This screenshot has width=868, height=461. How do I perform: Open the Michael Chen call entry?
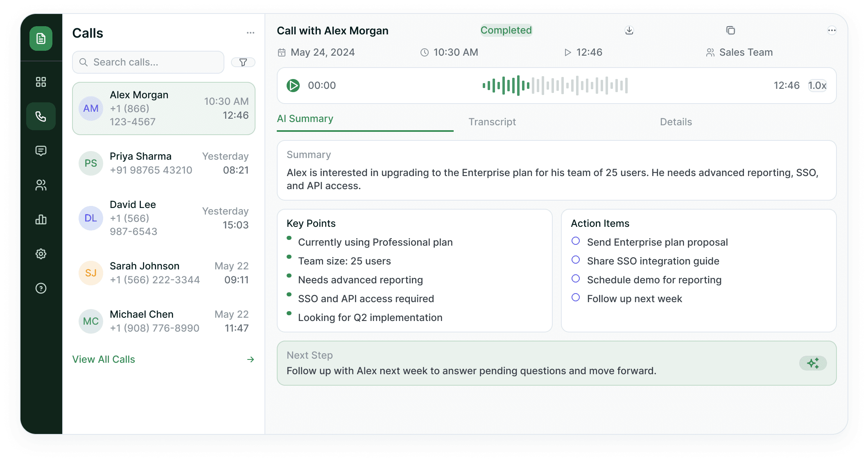164,321
